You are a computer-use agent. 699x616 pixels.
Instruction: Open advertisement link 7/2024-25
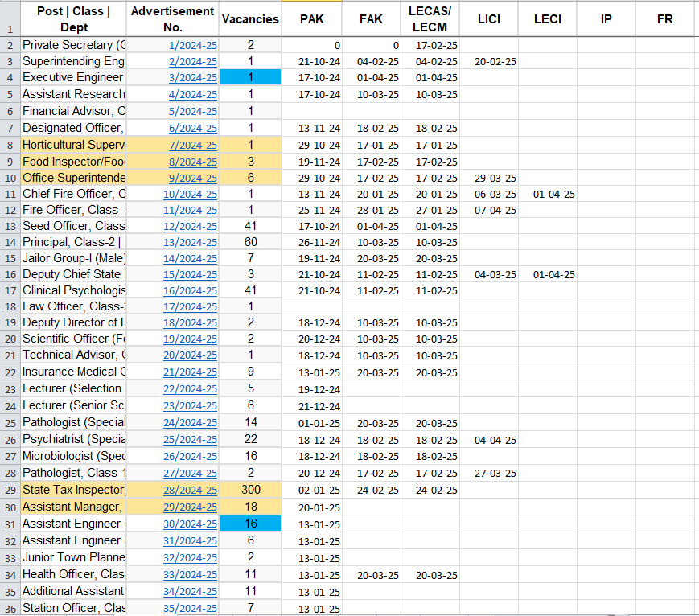[x=192, y=146]
